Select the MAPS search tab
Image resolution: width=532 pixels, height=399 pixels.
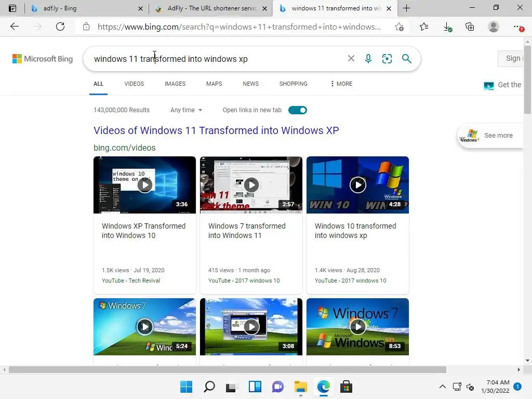pos(214,84)
